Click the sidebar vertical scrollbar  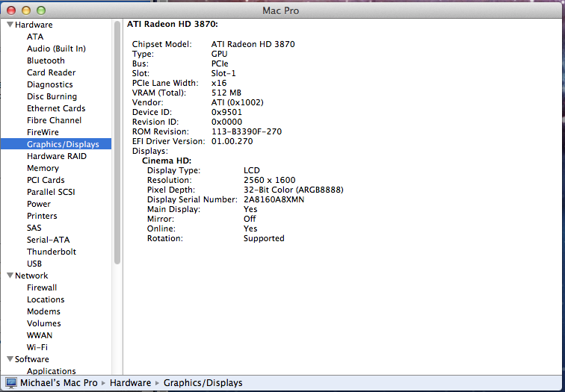pyautogui.click(x=117, y=143)
